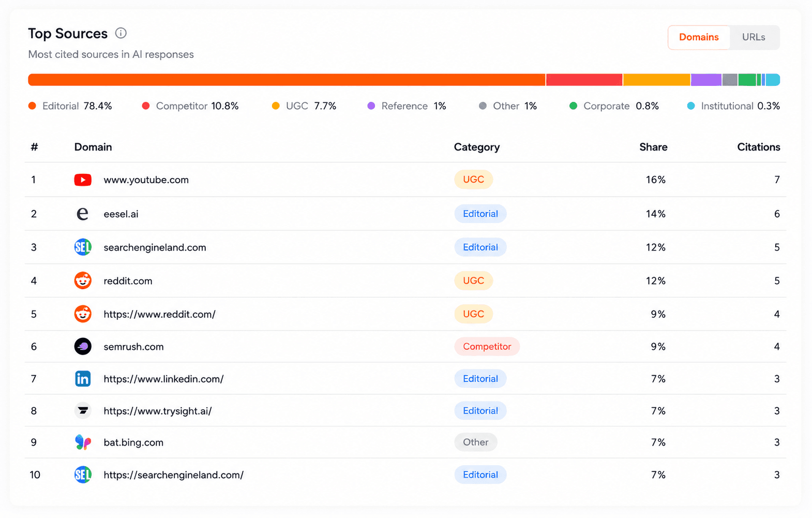Open searchengineland.com domain in row 3
The image size is (812, 518).
(155, 247)
